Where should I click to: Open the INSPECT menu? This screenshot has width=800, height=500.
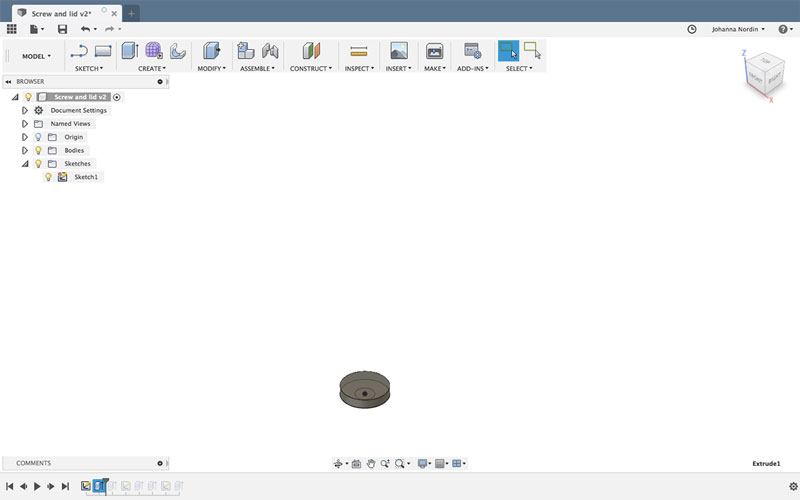tap(359, 68)
